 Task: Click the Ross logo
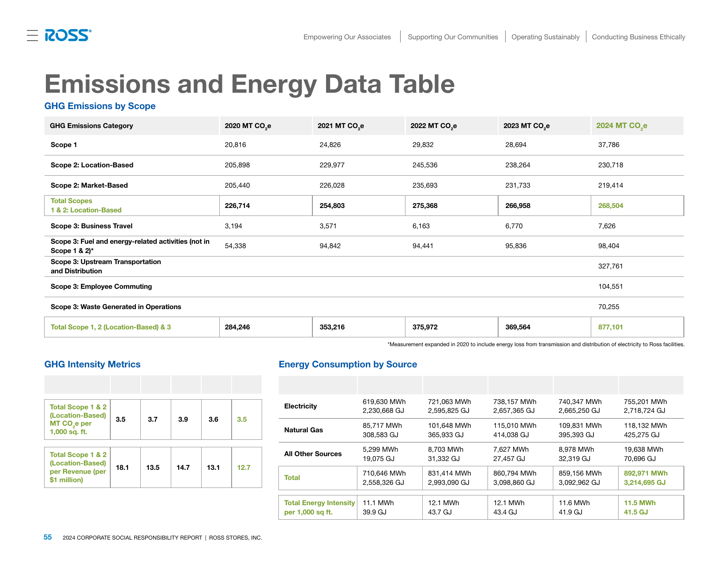(x=68, y=35)
